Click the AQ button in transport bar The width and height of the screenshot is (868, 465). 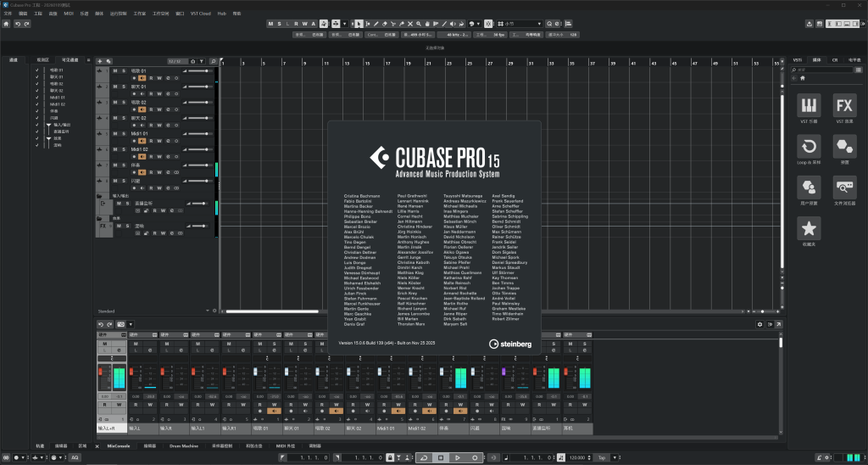(x=75, y=458)
